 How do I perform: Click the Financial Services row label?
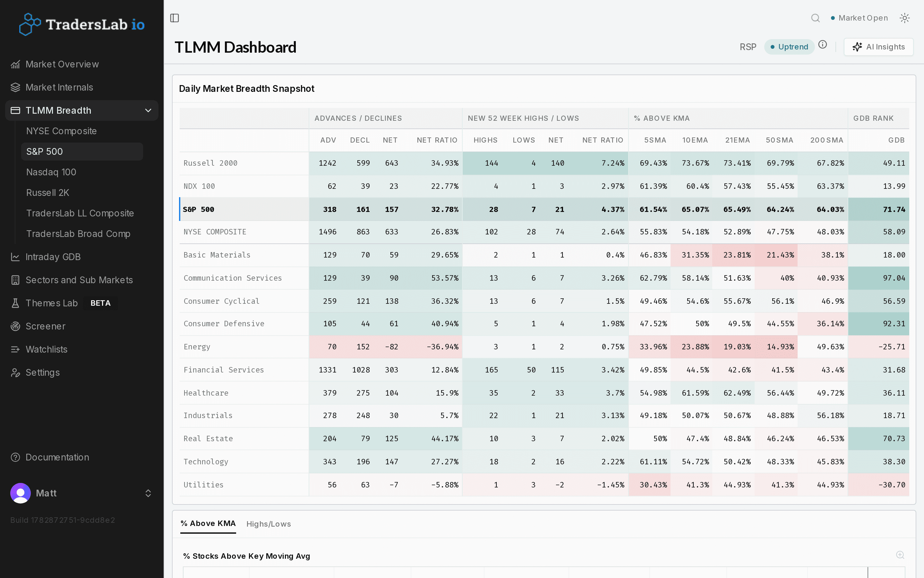pyautogui.click(x=223, y=370)
